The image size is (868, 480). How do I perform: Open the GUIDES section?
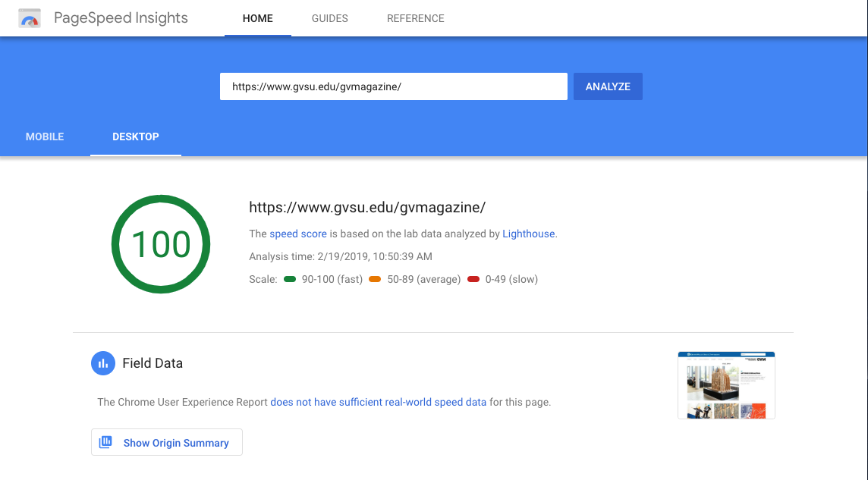(329, 18)
